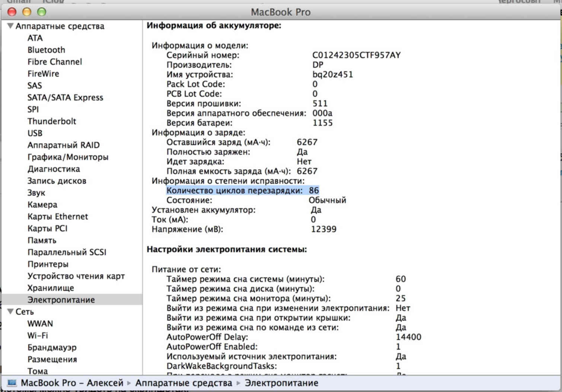Open Графика/Мониторы in the sidebar
562x392 pixels.
[x=68, y=157]
